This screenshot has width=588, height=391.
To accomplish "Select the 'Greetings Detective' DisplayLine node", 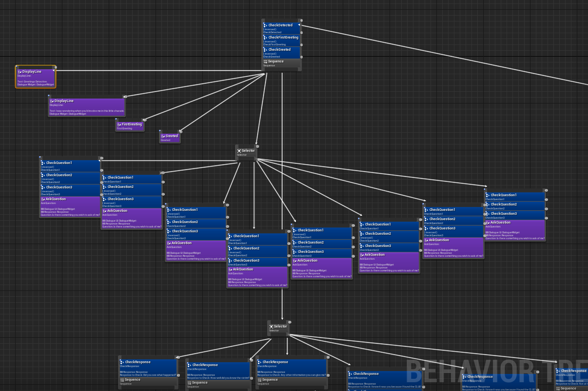I will [36, 79].
